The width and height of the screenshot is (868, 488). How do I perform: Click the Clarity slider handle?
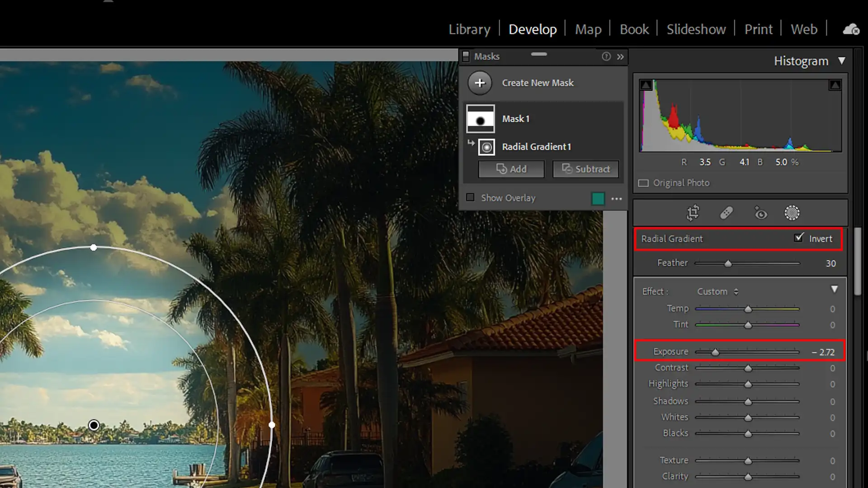(748, 477)
